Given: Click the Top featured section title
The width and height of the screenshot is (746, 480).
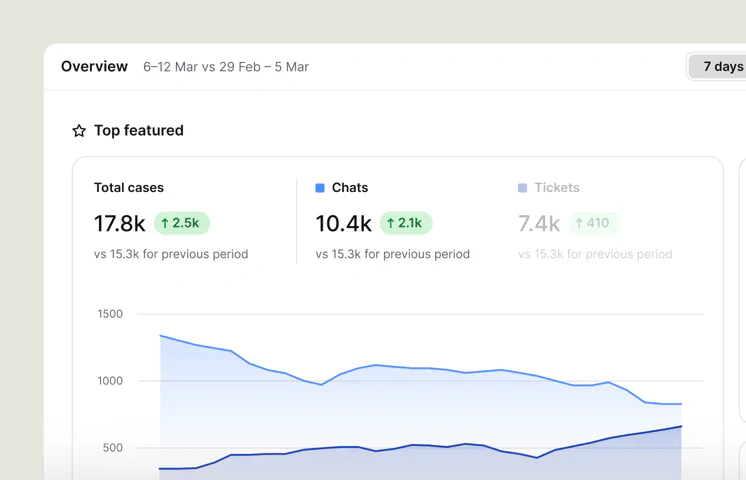Looking at the screenshot, I should pyautogui.click(x=138, y=130).
